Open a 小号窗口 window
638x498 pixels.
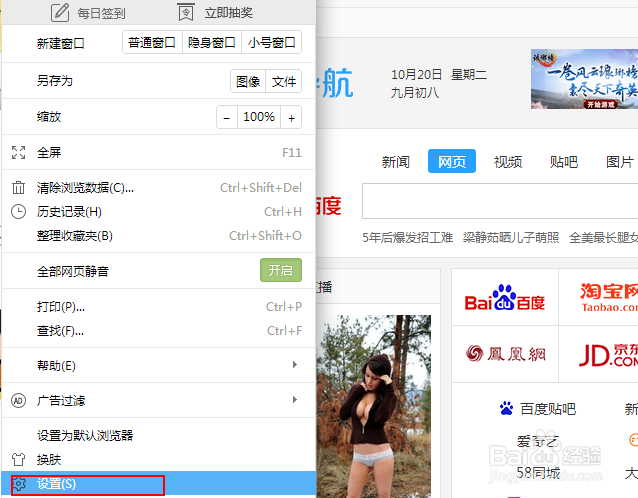pos(272,42)
